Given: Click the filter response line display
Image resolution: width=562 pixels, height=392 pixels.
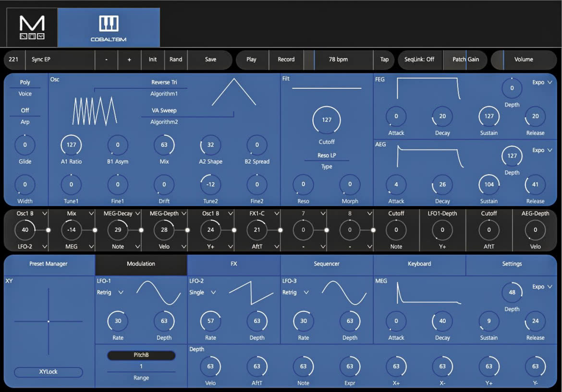Looking at the screenshot, I should click(x=327, y=88).
